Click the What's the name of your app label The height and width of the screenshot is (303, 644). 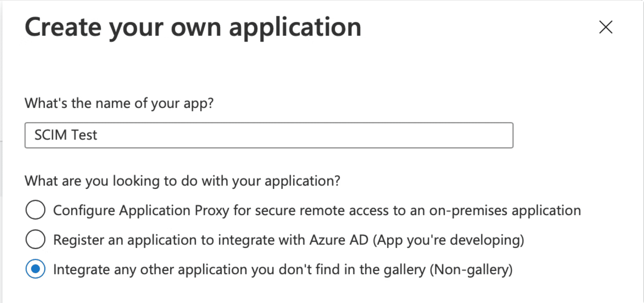tap(119, 103)
